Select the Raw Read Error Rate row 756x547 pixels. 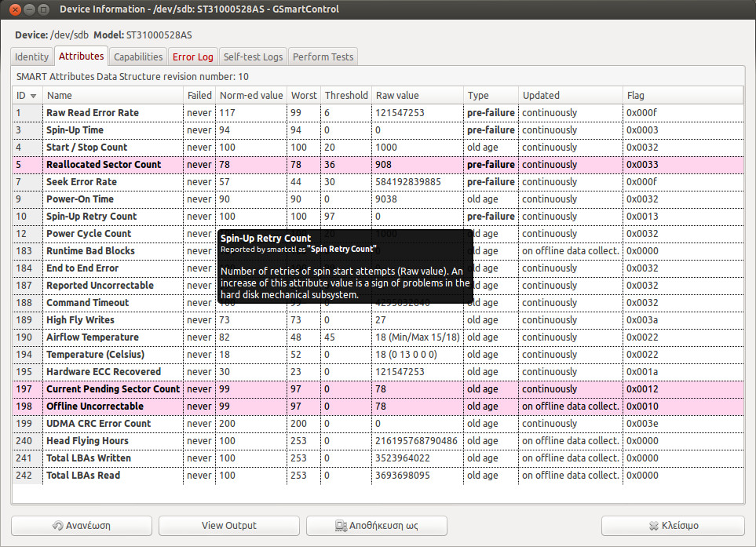coord(378,113)
